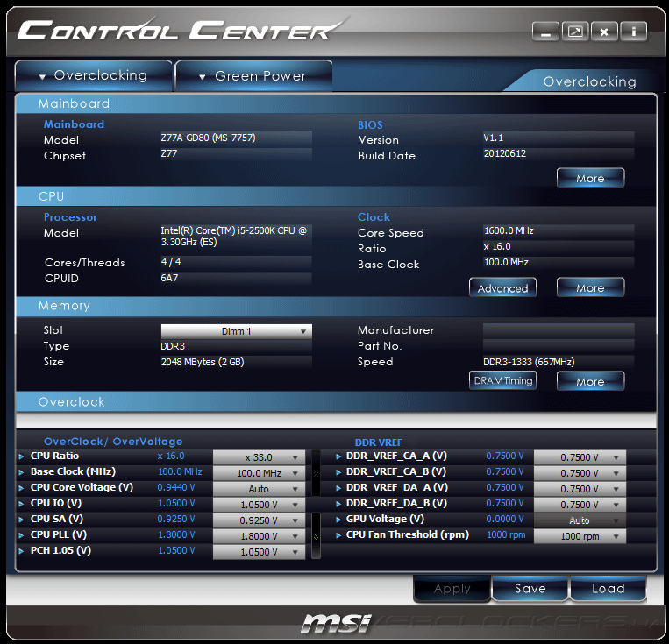Open Advanced CPU settings
Viewport: 669px width, 644px height.
coord(502,288)
